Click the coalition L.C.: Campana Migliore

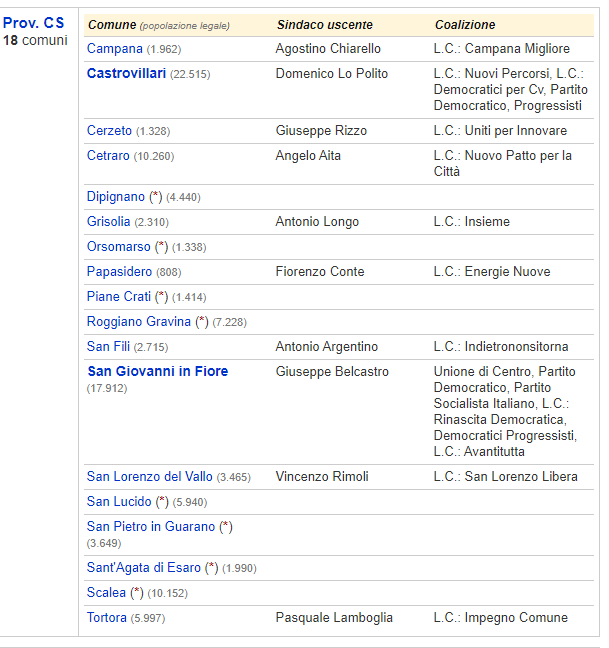point(502,49)
